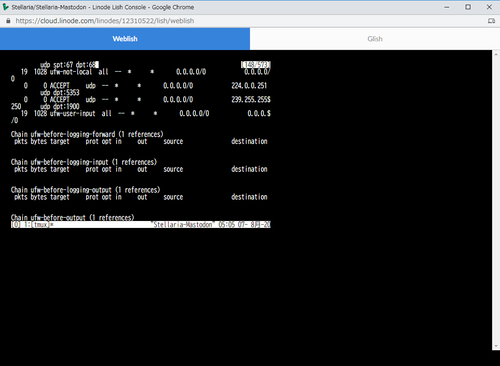Click the Chain ufw-before-output line
Screen dimensions: 500x366
[72, 218]
